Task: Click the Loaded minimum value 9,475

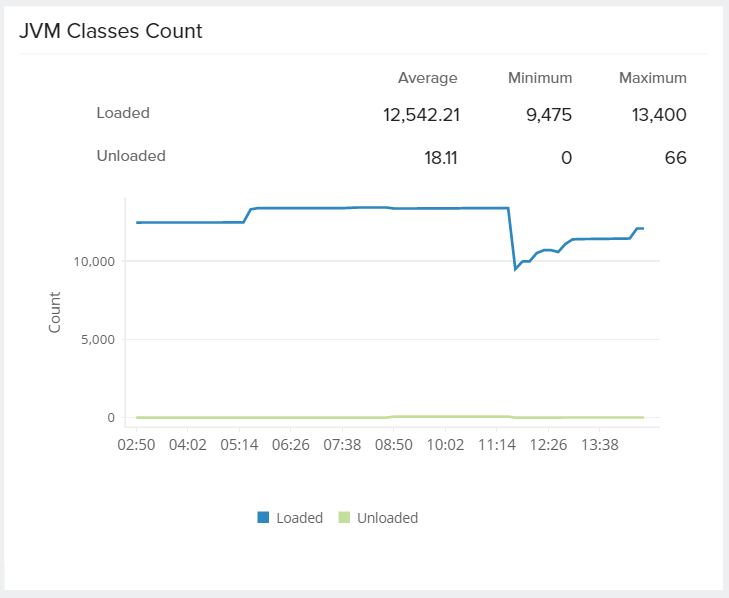Action: (x=548, y=115)
